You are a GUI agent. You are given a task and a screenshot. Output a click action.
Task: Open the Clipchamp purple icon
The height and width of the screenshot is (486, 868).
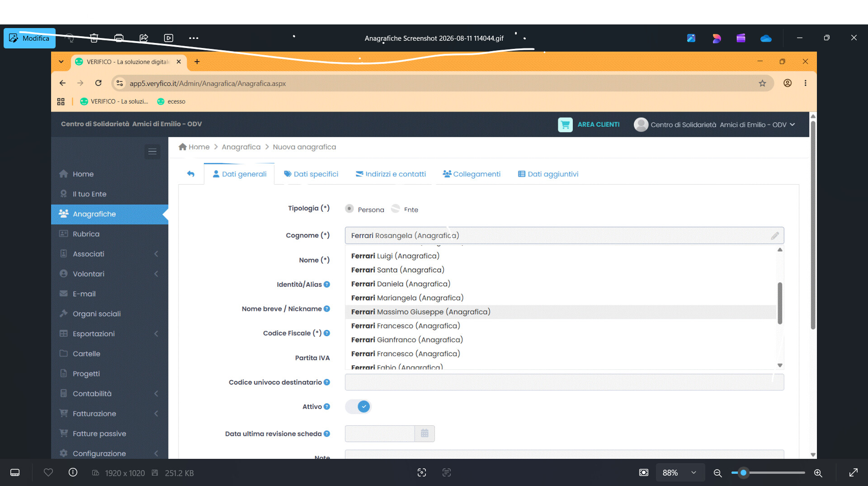pos(741,38)
